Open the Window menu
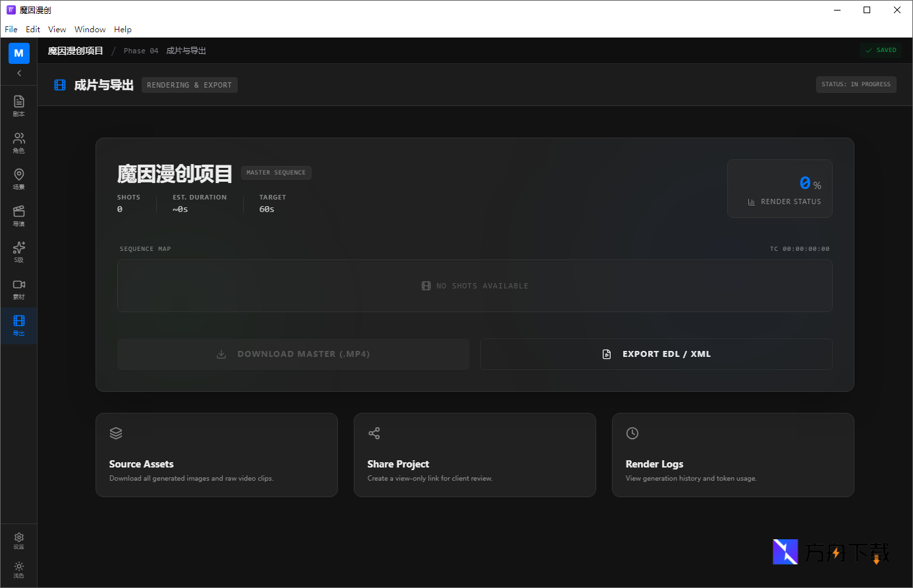This screenshot has width=913, height=588. coord(90,30)
